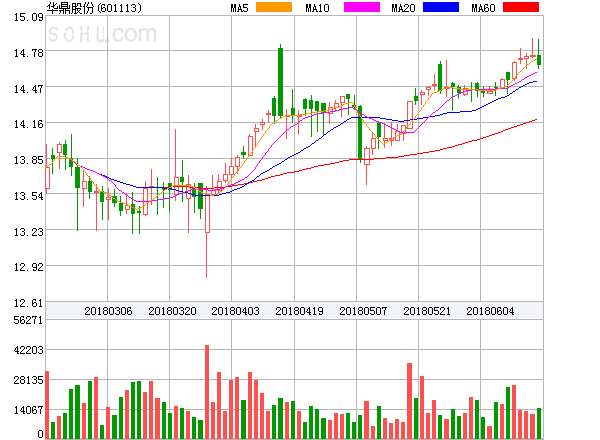
Task: Click the MA20 legend label
Action: coord(403,8)
